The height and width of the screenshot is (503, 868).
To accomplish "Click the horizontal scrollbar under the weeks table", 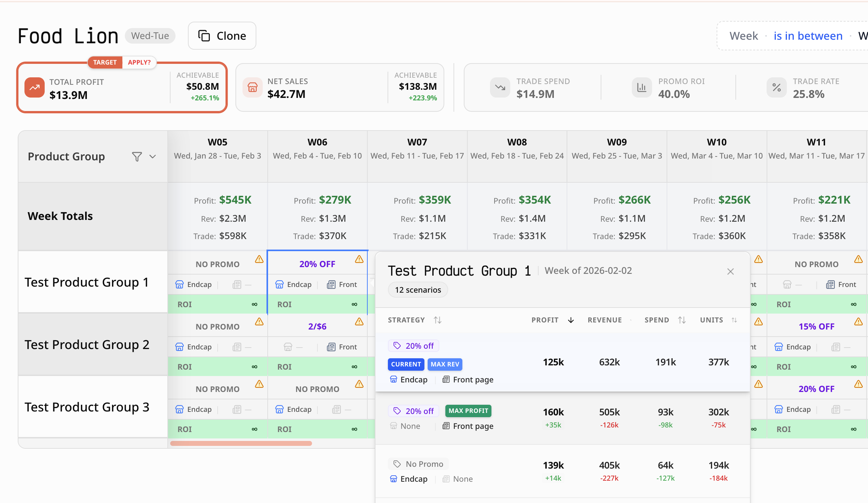I will coord(241,443).
